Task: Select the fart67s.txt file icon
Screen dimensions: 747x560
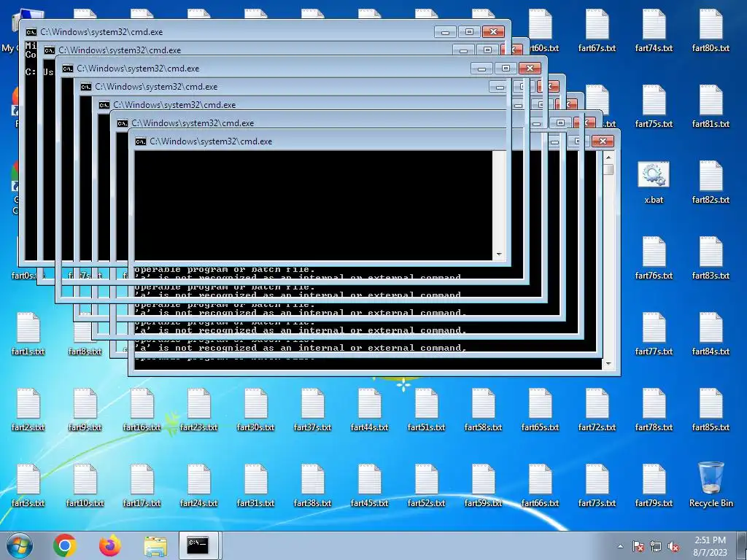Action: (x=597, y=30)
